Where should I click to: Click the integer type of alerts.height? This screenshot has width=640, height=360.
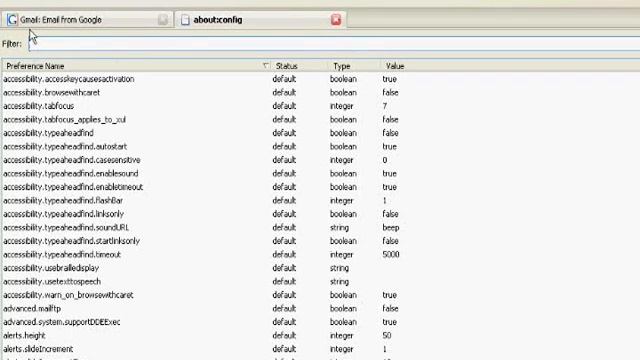(342, 335)
